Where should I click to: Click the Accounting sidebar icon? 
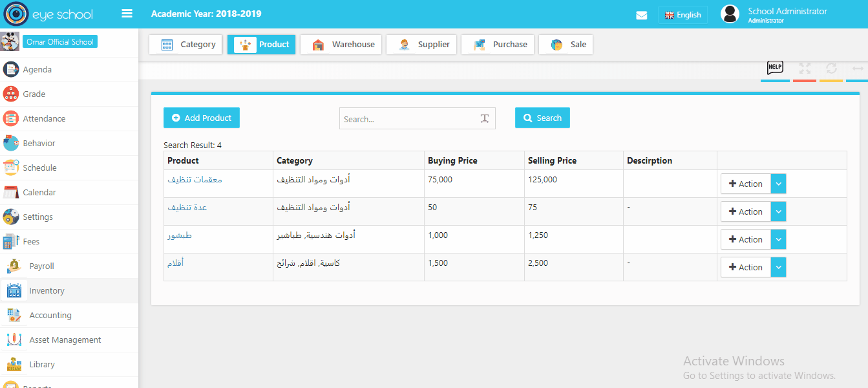pyautogui.click(x=14, y=315)
